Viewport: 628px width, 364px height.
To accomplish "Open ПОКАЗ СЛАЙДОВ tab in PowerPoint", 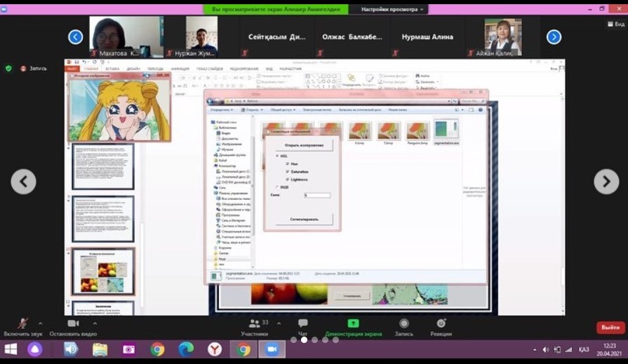I will (210, 69).
